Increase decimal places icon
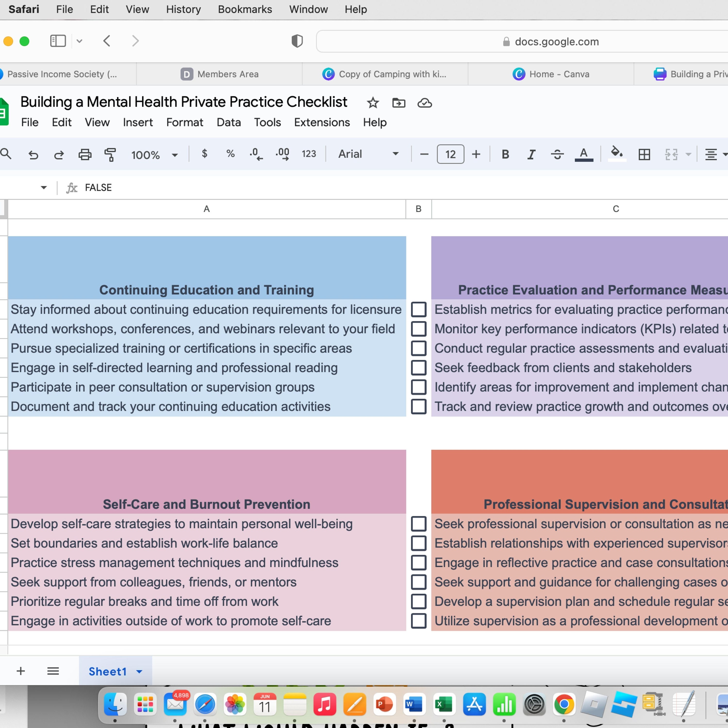The image size is (728, 728). [283, 154]
